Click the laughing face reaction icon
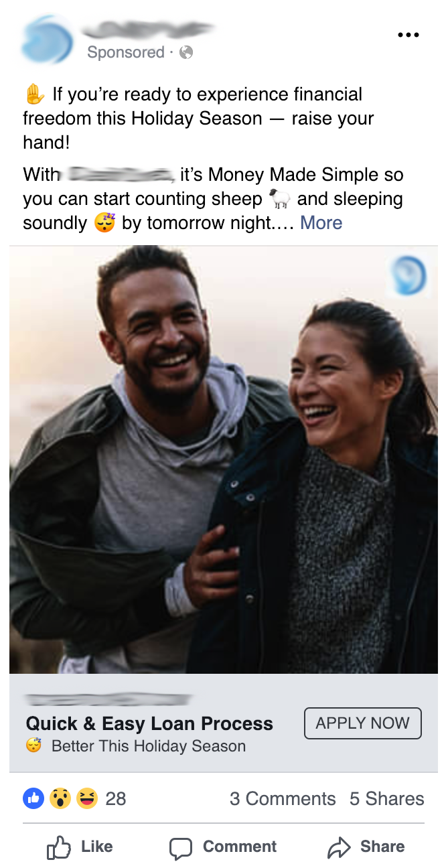 point(87,798)
